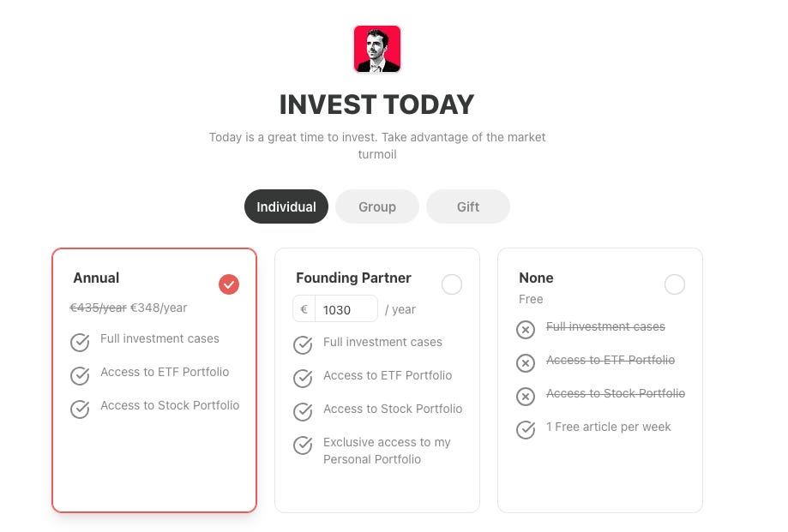Click check icon beside Exclusive access to Personal Portfolio
788x532 pixels.
(x=303, y=445)
